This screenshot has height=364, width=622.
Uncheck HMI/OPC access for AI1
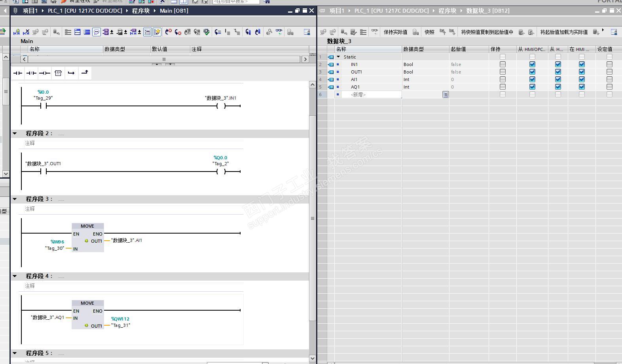coord(532,79)
